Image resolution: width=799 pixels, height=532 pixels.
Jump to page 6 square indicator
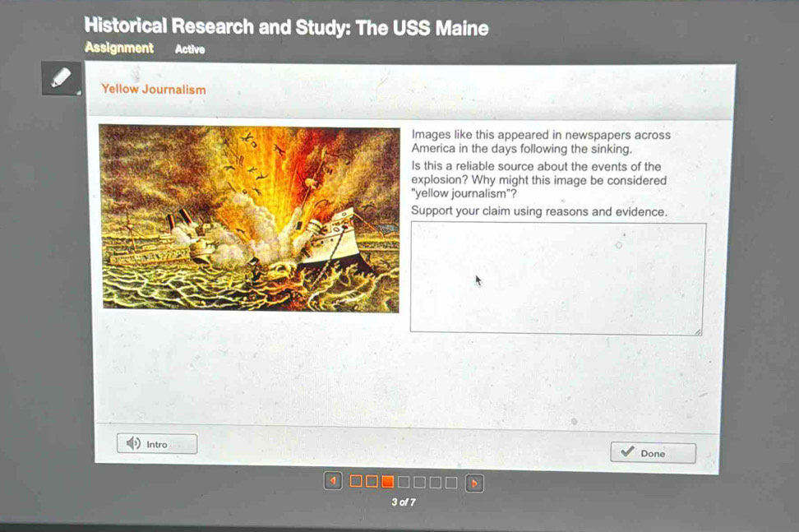(435, 482)
